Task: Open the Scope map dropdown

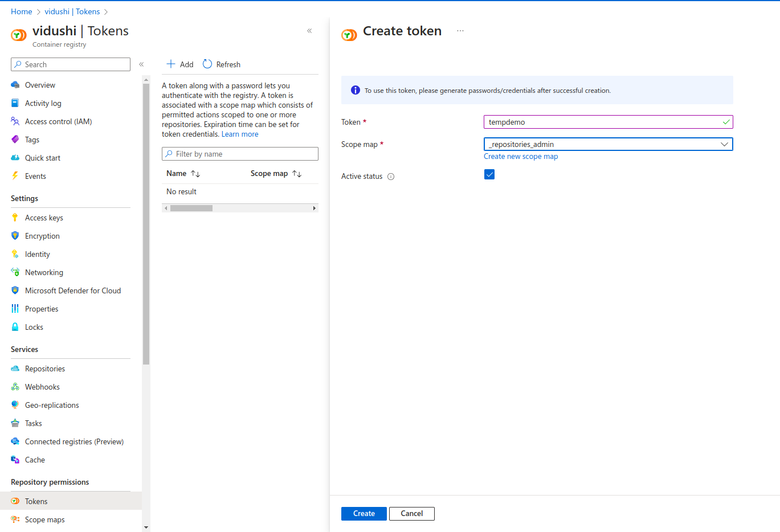Action: click(608, 144)
